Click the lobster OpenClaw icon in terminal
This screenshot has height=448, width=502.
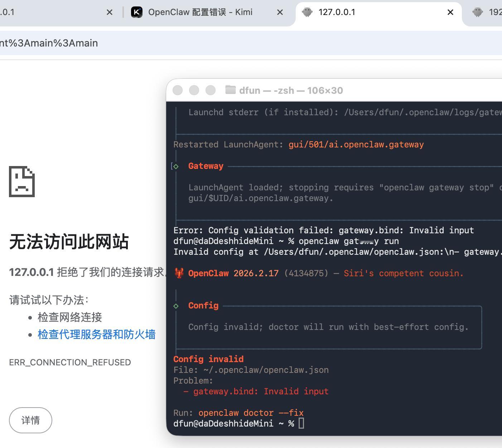(x=179, y=273)
